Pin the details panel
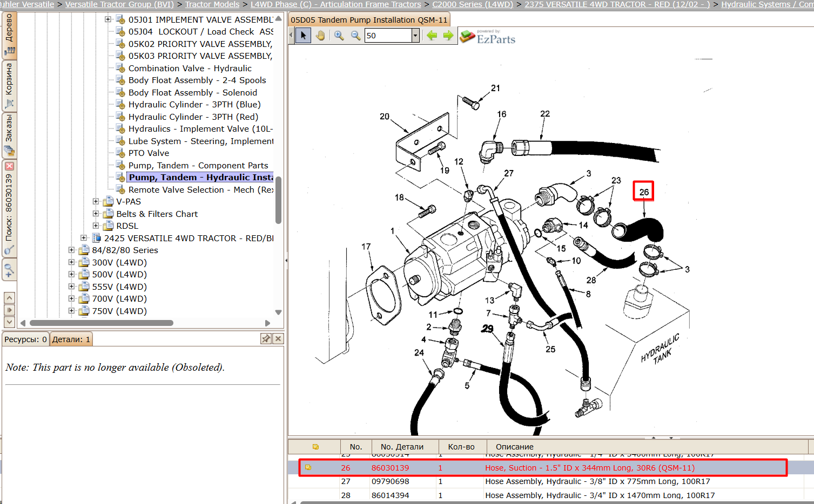This screenshot has width=814, height=504. tap(266, 339)
